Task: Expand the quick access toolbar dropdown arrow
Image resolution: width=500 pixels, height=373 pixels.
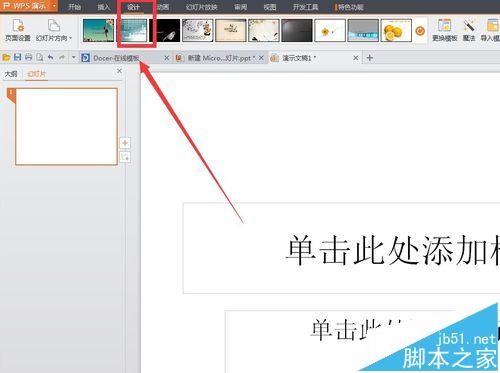Action: coord(74,57)
